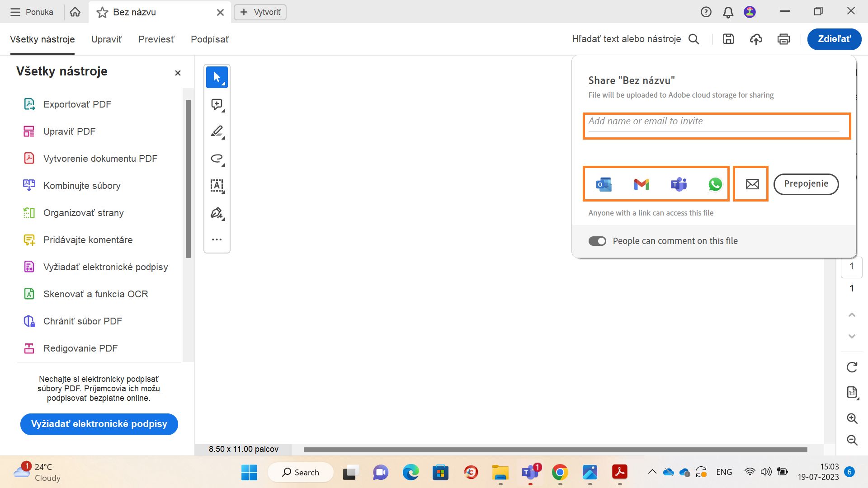The image size is (868, 488).
Task: Select the add comment tool
Action: click(x=217, y=104)
